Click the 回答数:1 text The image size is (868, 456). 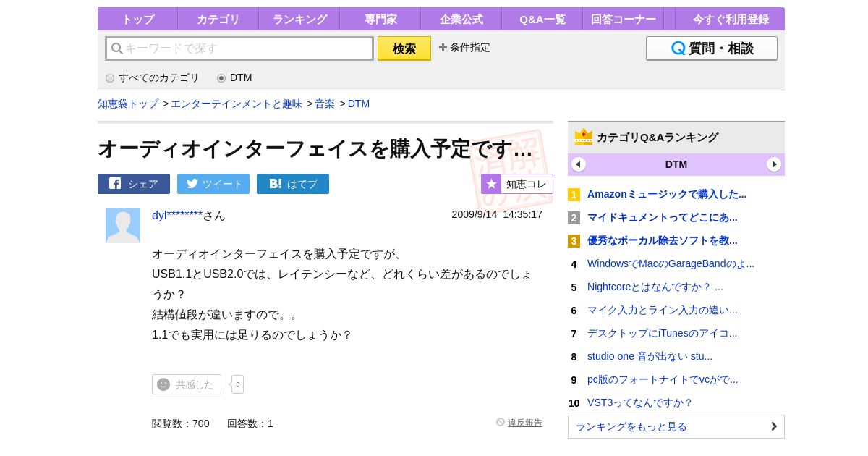click(250, 423)
